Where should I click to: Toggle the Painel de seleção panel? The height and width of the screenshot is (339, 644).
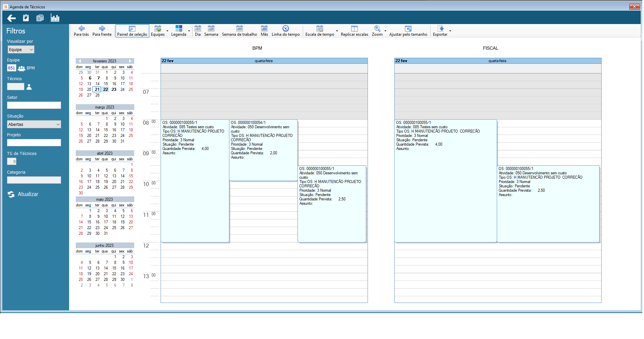coord(132,31)
